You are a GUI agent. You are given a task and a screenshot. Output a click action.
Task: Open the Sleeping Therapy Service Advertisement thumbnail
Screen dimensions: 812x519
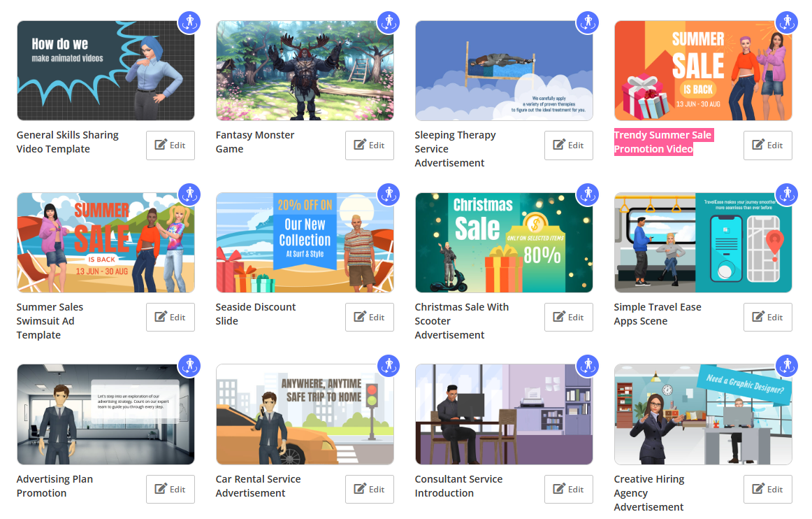click(x=504, y=70)
